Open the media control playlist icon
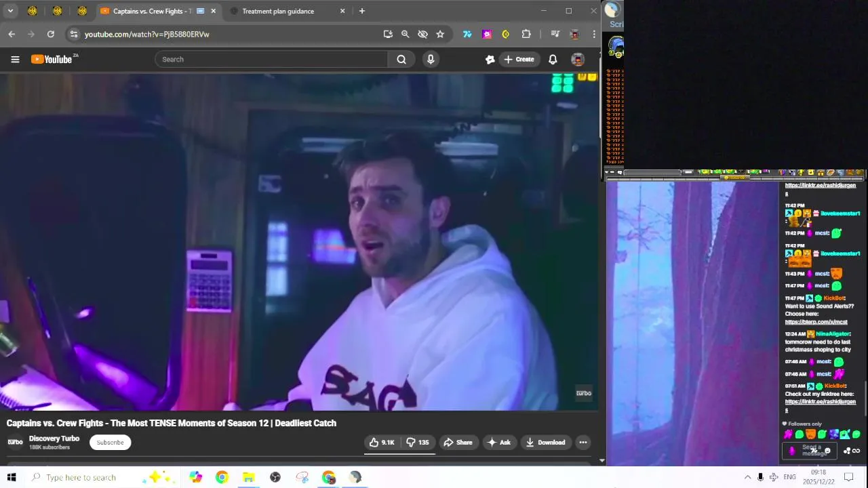 pyautogui.click(x=555, y=34)
